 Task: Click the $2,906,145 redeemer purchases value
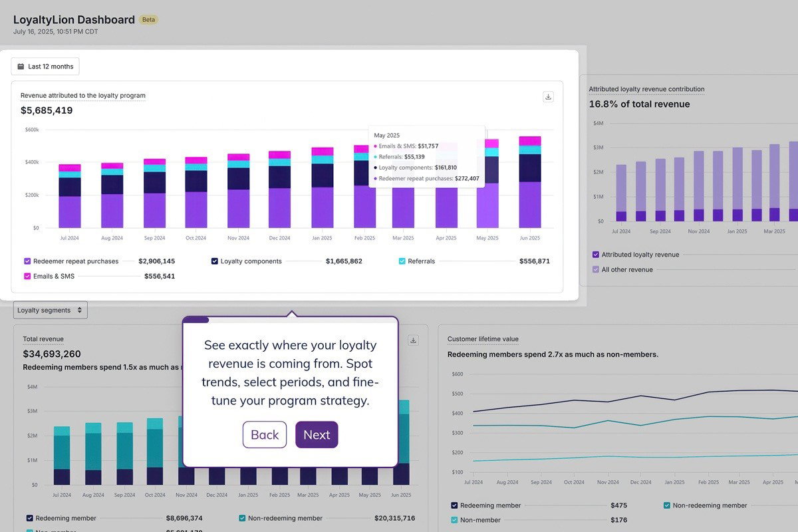click(157, 261)
